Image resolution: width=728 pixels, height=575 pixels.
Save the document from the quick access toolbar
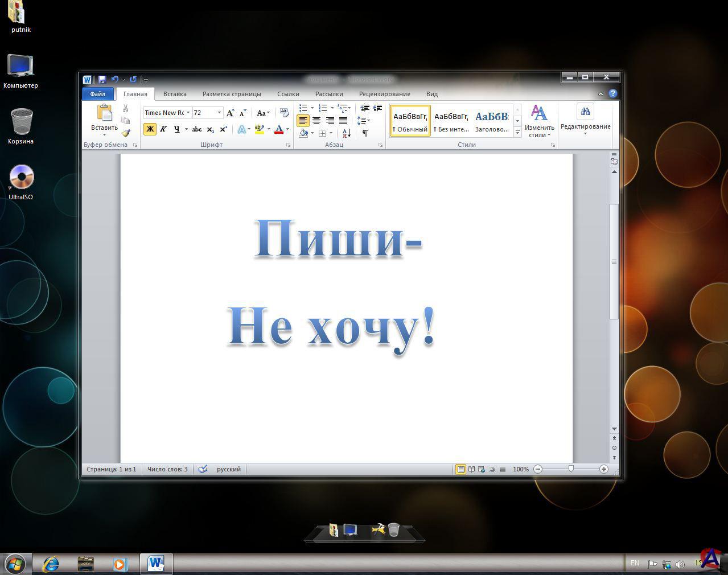point(102,80)
